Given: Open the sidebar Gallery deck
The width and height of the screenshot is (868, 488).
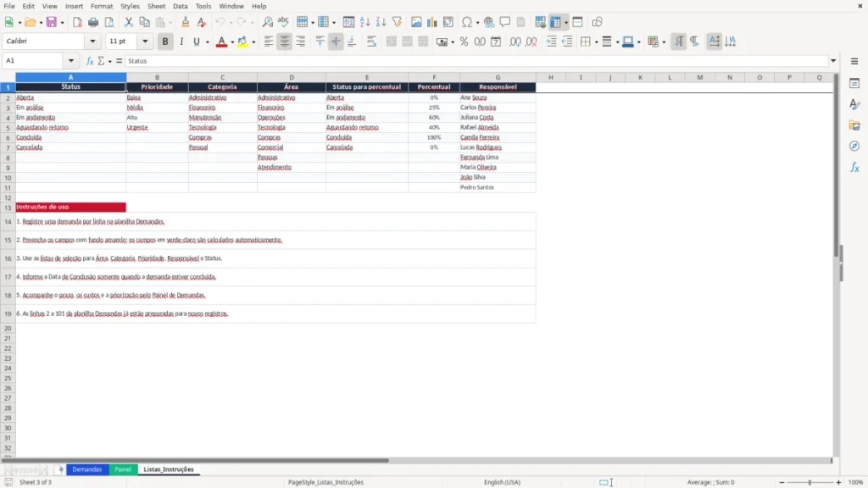Looking at the screenshot, I should (x=854, y=125).
